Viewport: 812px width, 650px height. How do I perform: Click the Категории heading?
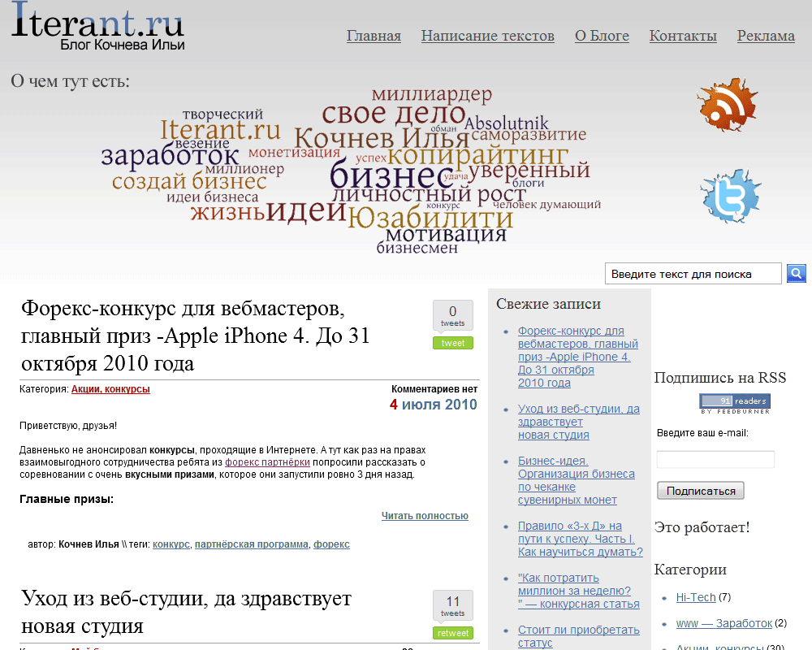[690, 570]
